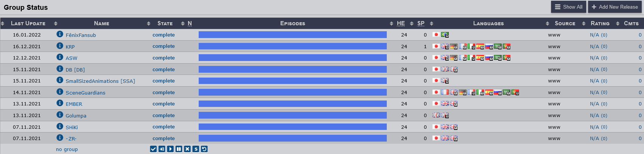Click the episode progress bar for EMBER

[x=293, y=104]
